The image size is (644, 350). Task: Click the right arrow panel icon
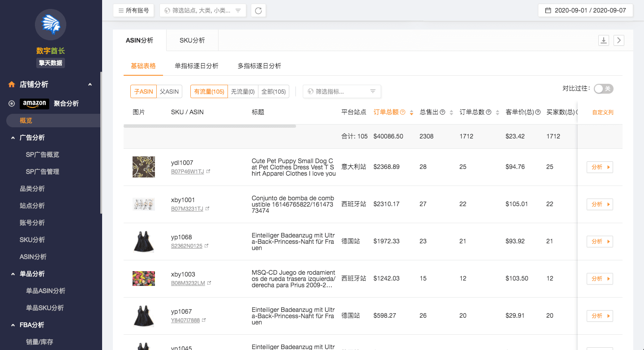(618, 40)
